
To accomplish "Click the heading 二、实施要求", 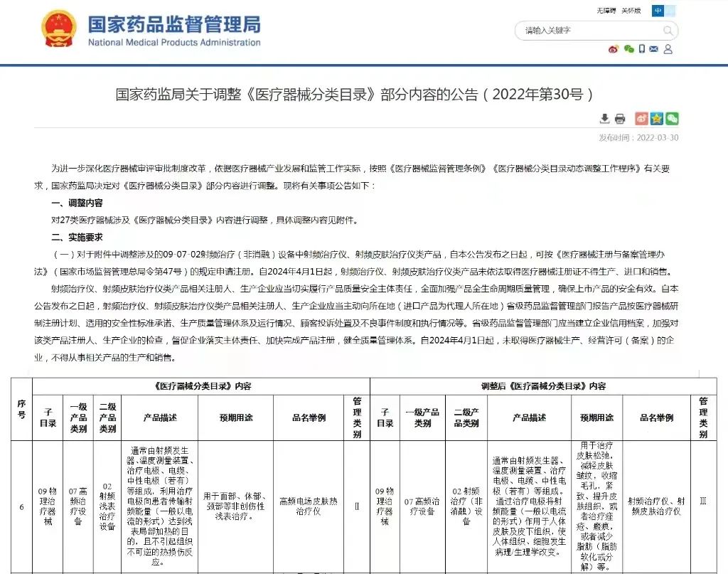I will pos(77,238).
